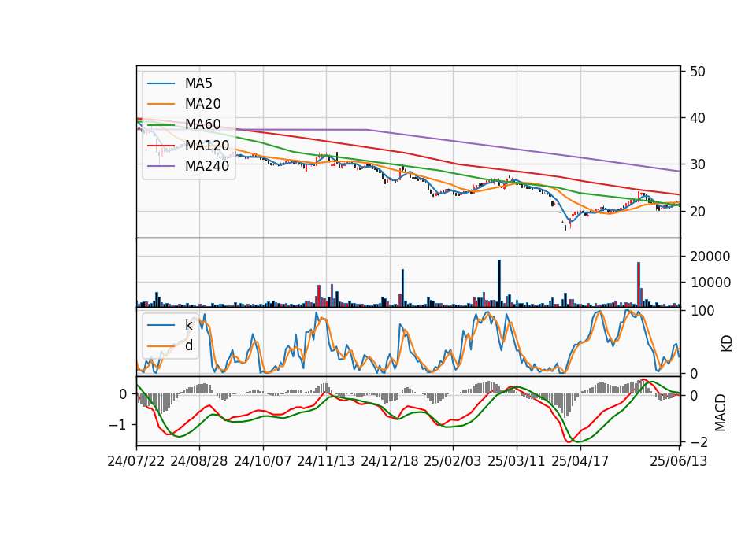756x543 pixels.
Task: Click the KD axis title
Action: tap(727, 343)
